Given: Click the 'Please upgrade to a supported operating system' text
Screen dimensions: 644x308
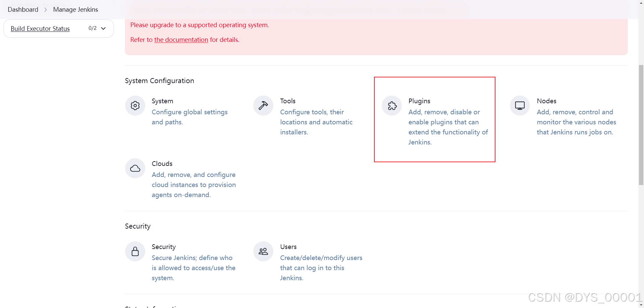Looking at the screenshot, I should [x=200, y=25].
